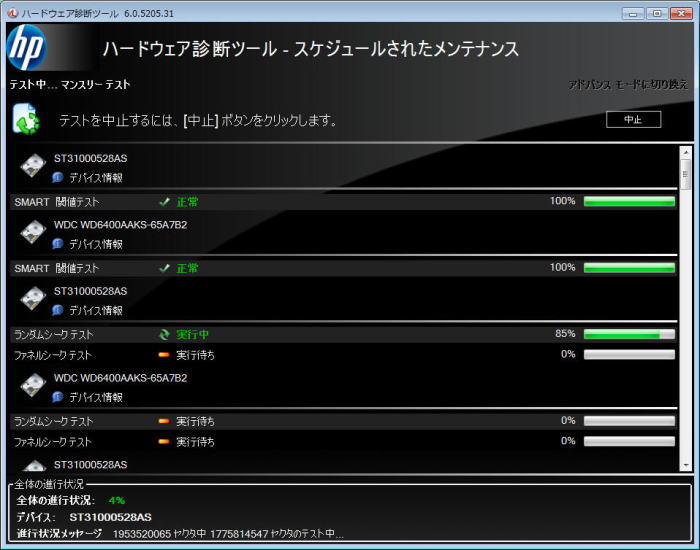The width and height of the screenshot is (700, 550).
Task: Select ファネルシーク テスト label under WDC WD6400AAKS
Action: point(53,442)
